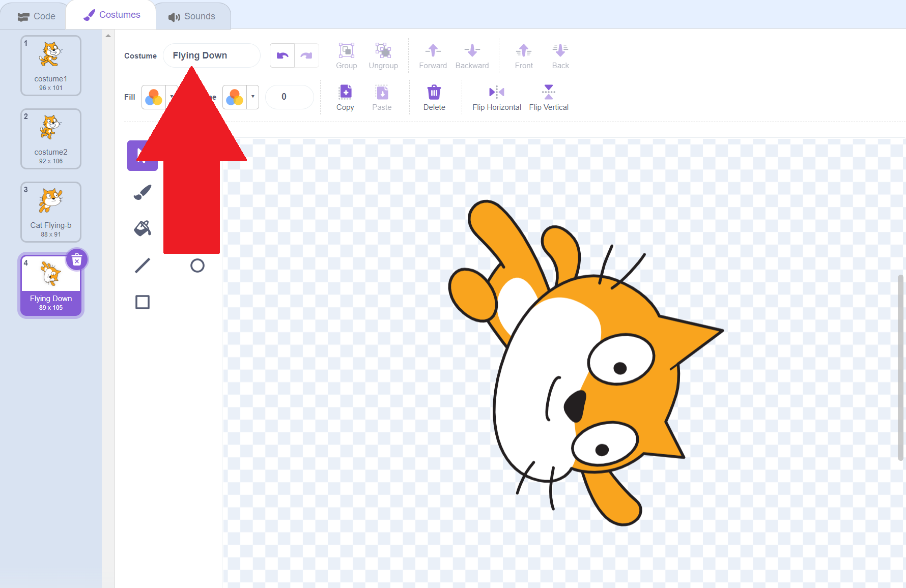Select the Line tool

(x=143, y=266)
